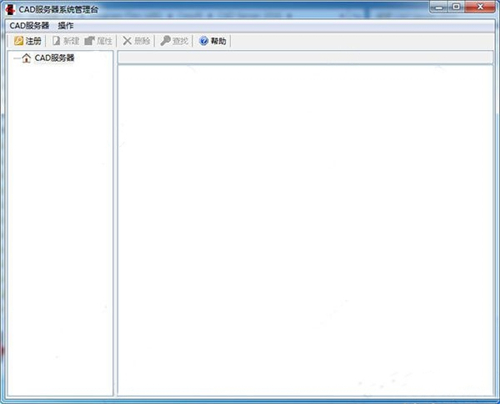This screenshot has width=500, height=404.
Task: Click the 新建 new document icon
Action: (56, 41)
